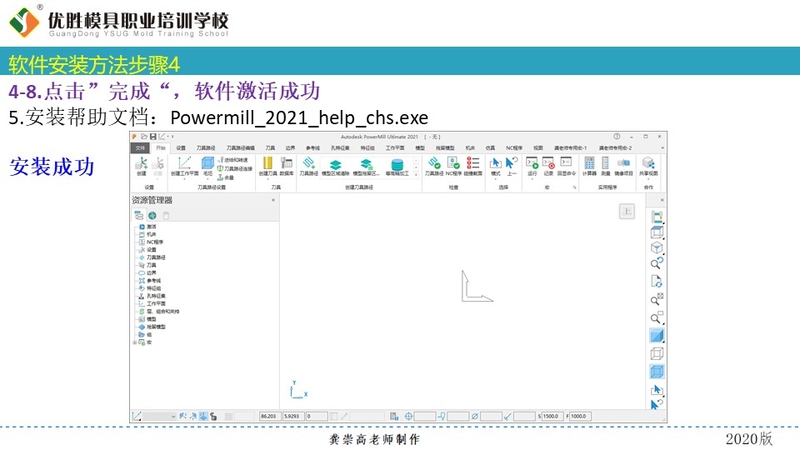Click the 测量 measure icon
800x450 pixels.
coord(606,166)
